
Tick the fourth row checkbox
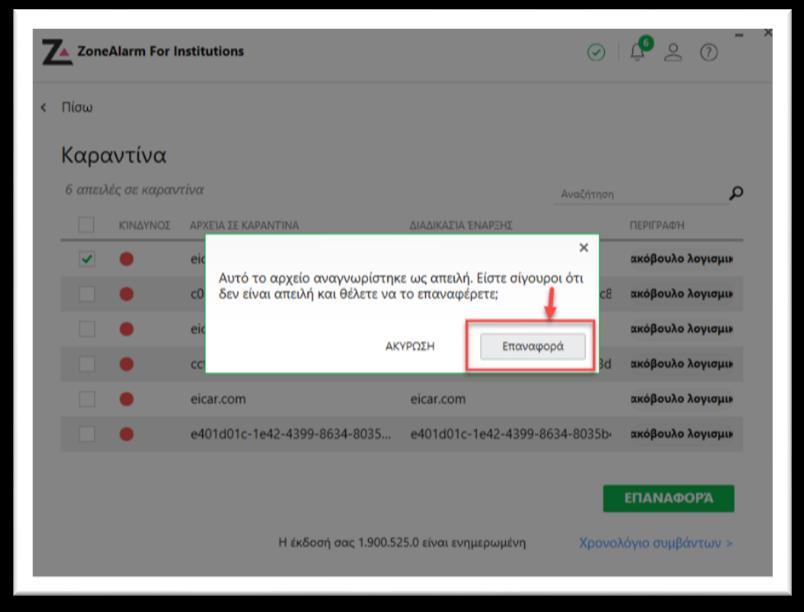[x=87, y=364]
